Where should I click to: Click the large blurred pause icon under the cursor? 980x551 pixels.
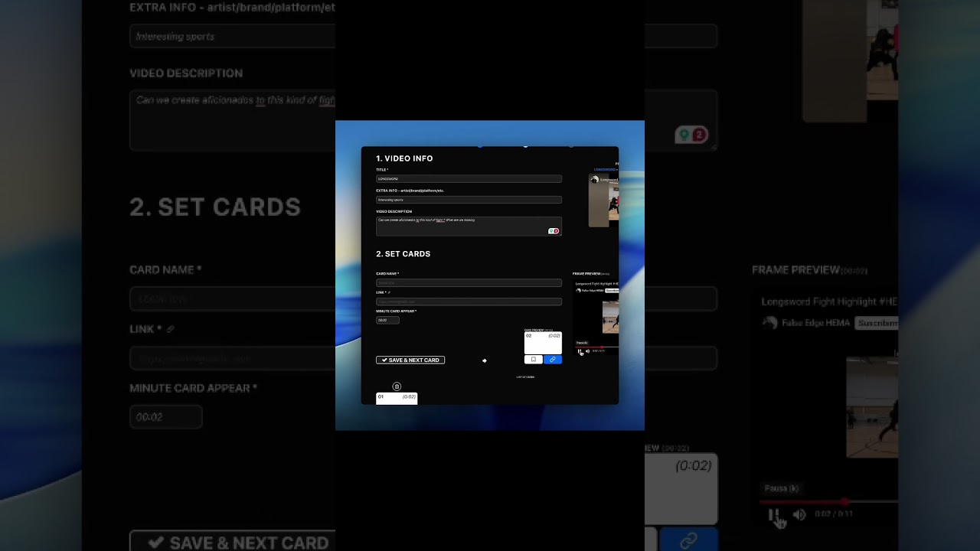(774, 515)
